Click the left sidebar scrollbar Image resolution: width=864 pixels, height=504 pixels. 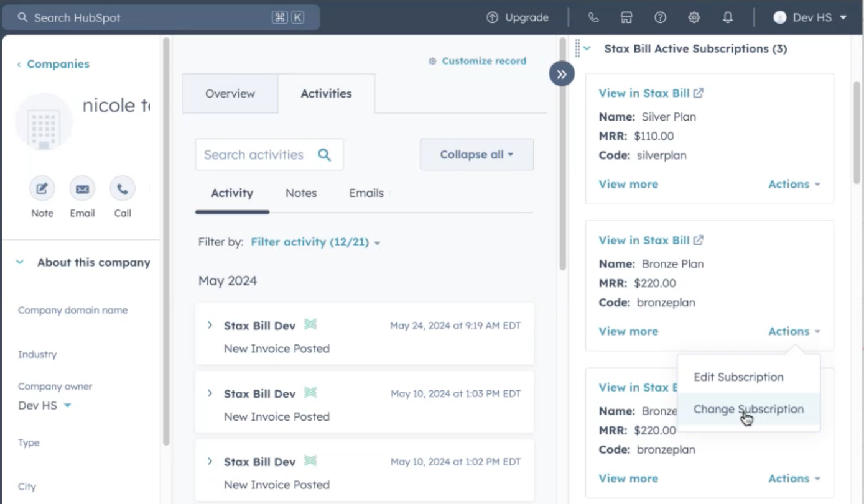[x=166, y=241]
